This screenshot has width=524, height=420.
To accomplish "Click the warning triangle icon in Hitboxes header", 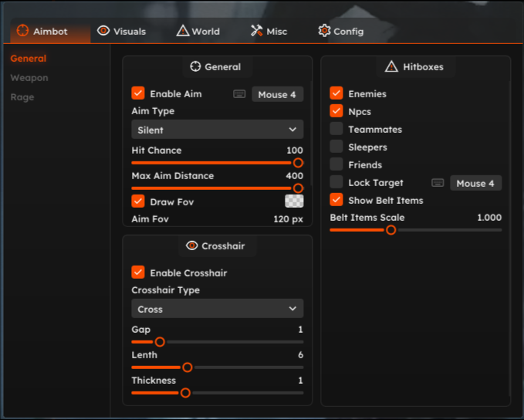I will click(x=391, y=67).
